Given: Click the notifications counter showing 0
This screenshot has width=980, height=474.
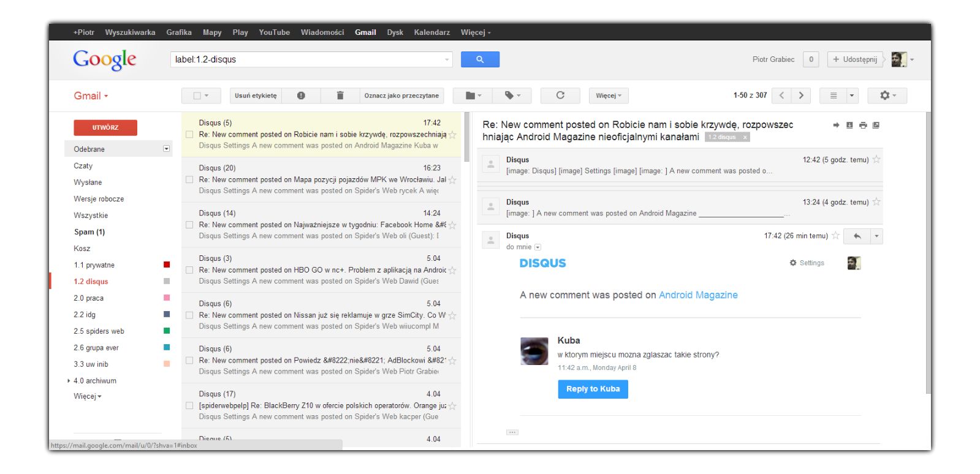Looking at the screenshot, I should pyautogui.click(x=811, y=59).
